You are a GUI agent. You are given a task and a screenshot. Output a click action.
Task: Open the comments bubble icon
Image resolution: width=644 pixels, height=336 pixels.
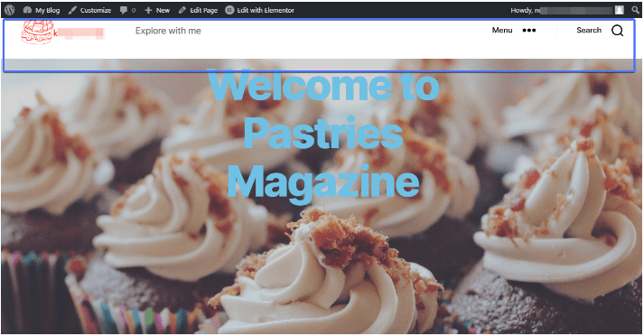(x=123, y=10)
